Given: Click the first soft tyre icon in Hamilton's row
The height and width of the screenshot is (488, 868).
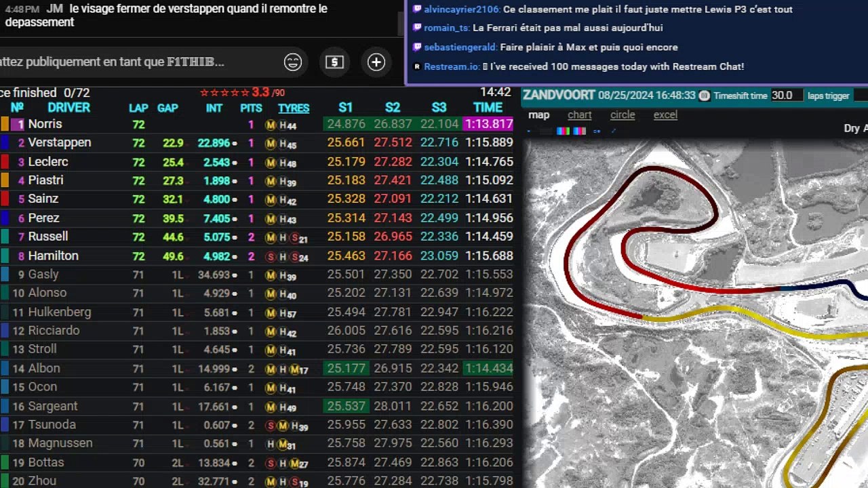Looking at the screenshot, I should point(271,257).
